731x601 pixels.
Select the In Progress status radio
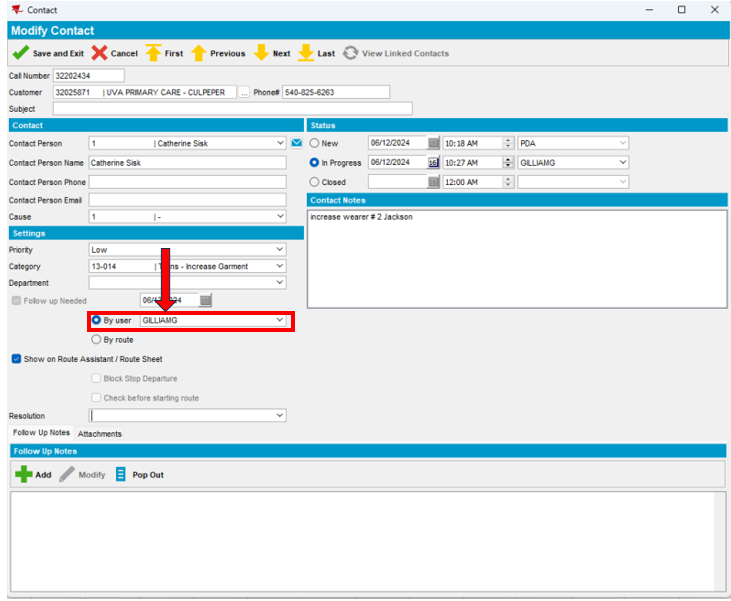point(314,162)
